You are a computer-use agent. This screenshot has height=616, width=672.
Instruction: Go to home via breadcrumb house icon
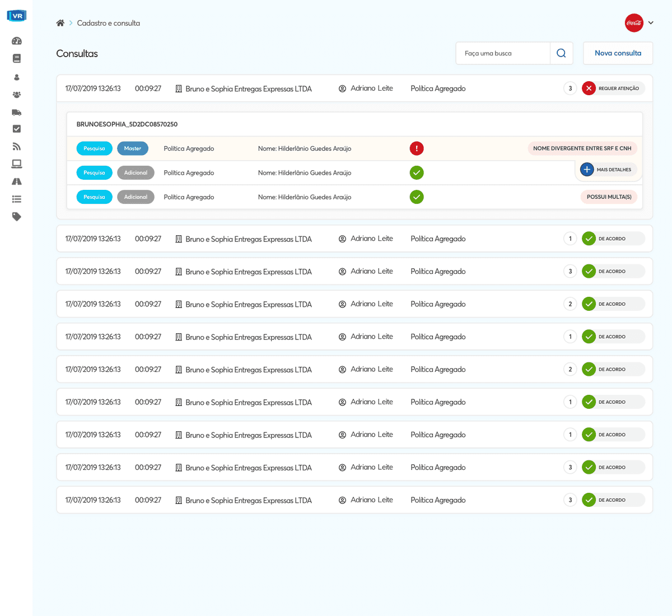[60, 23]
